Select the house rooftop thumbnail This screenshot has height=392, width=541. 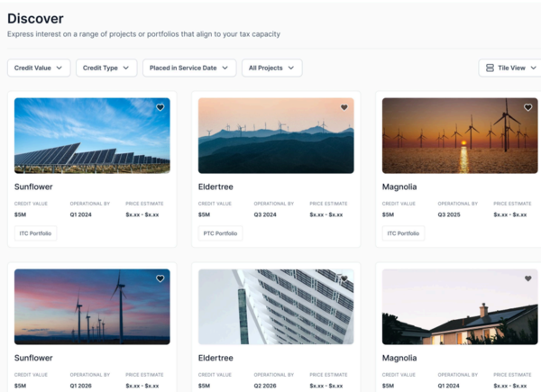pos(460,307)
